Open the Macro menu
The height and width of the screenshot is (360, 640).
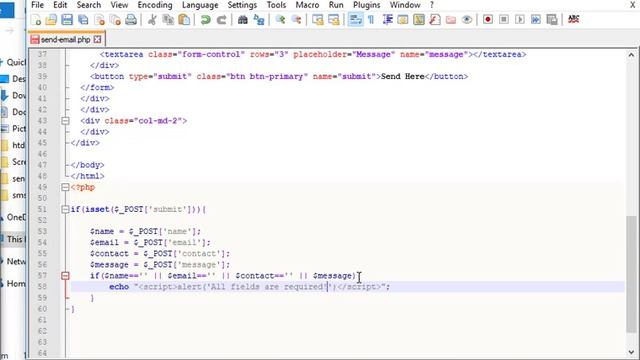point(307,5)
